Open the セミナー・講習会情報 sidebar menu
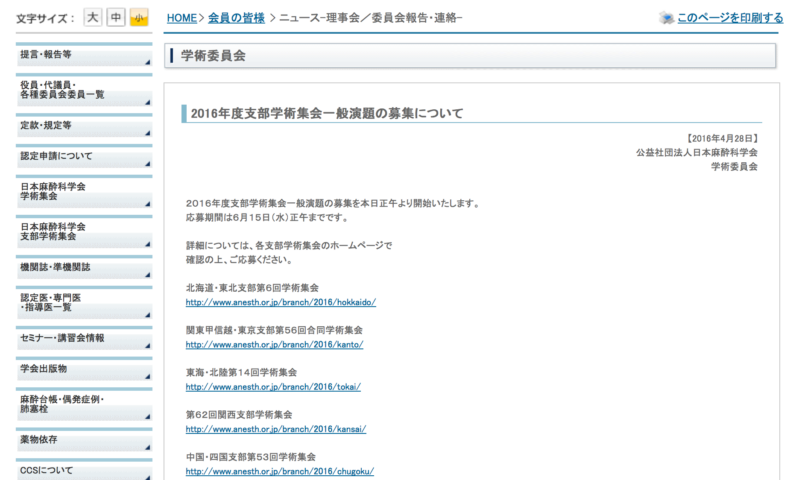The height and width of the screenshot is (480, 790). (84, 338)
